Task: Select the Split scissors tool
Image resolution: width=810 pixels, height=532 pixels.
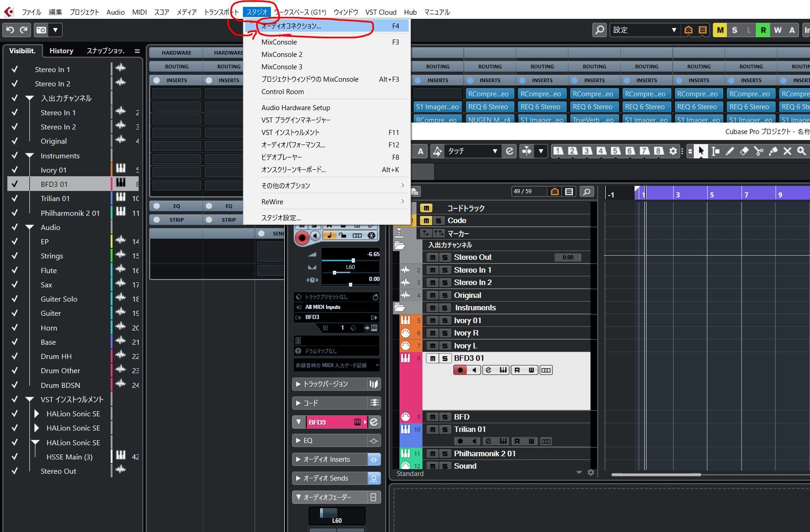Action: (x=759, y=151)
